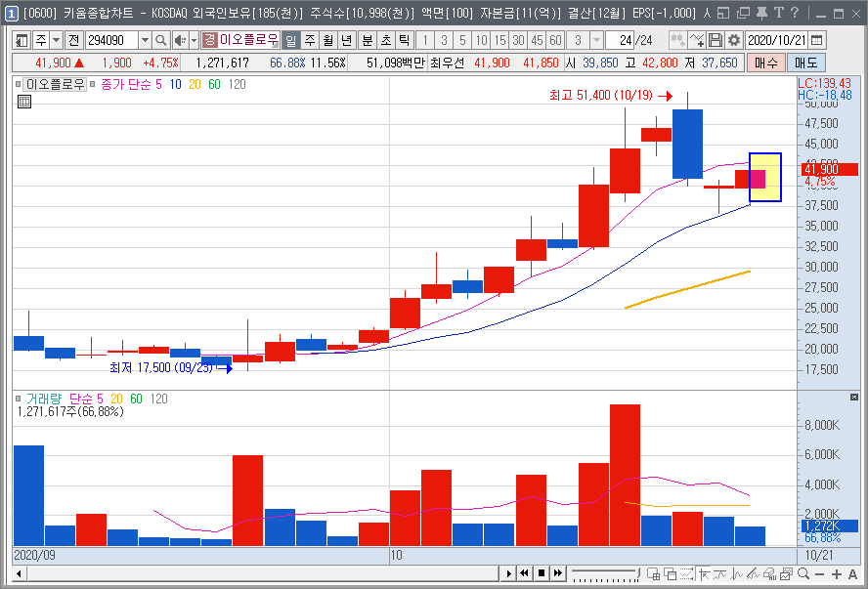The image size is (868, 589).
Task: Toggle the 경 alert marker beside stock name
Action: [x=210, y=40]
